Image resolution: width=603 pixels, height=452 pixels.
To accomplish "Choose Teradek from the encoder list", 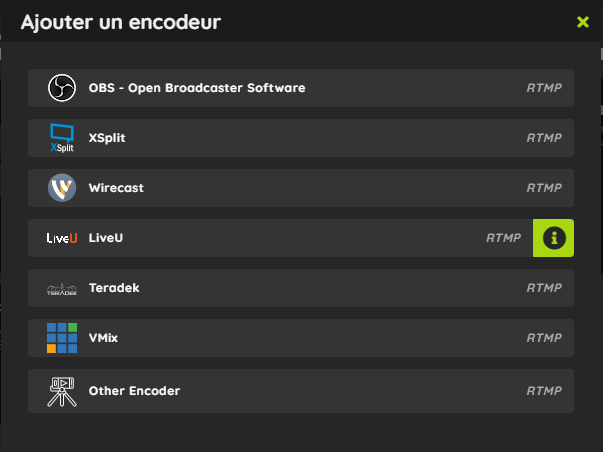I will [301, 288].
